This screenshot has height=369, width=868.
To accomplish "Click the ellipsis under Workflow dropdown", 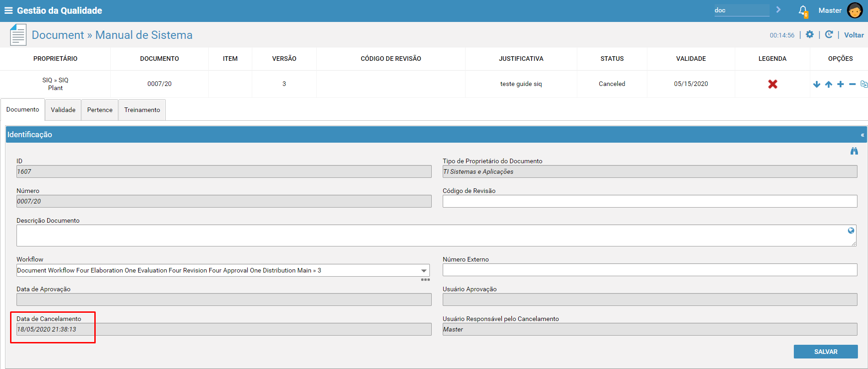I will 425,279.
